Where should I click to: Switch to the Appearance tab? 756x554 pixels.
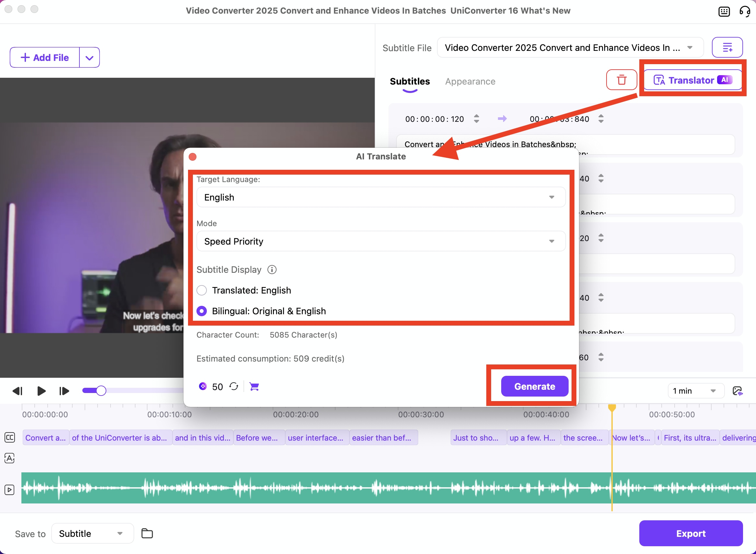pos(470,81)
